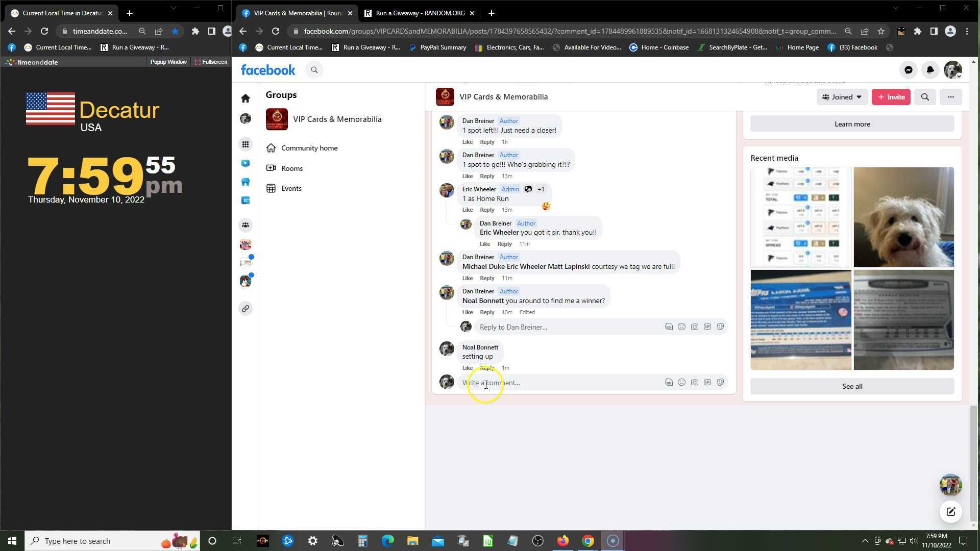Attach photo using camera icon in comment box
The width and height of the screenshot is (980, 551).
694,383
